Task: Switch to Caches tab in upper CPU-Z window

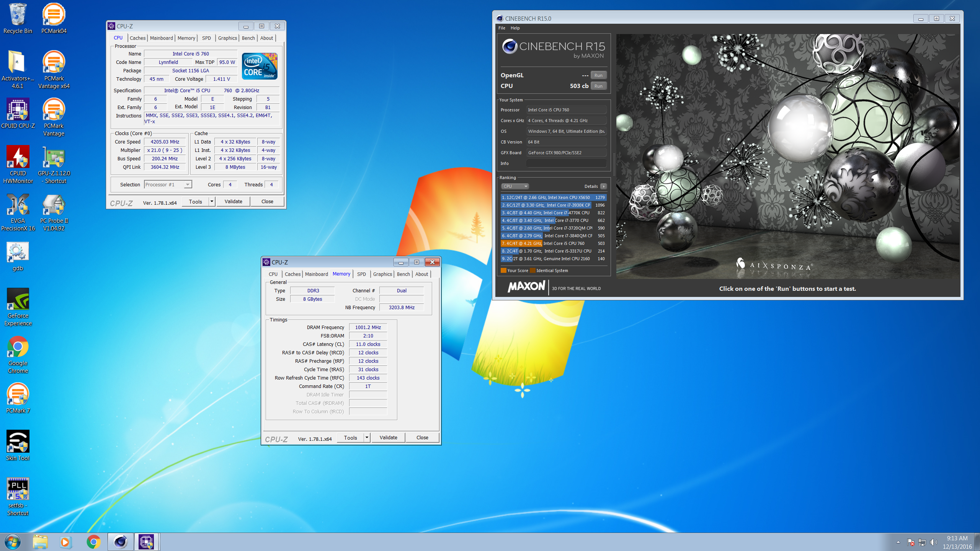Action: click(x=137, y=38)
